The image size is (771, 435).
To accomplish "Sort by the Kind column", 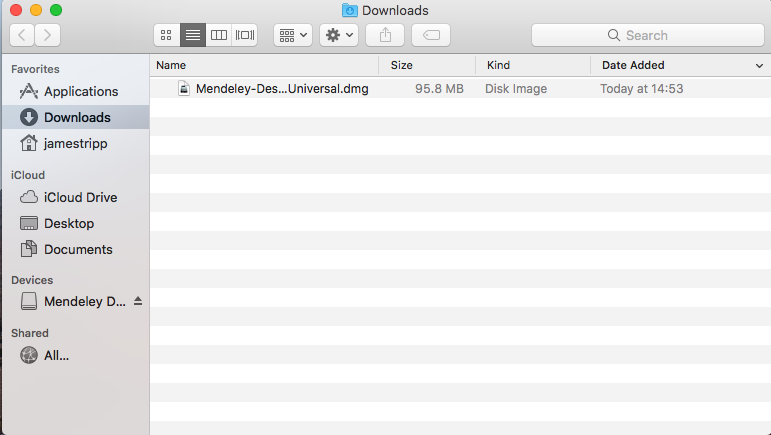I will click(x=533, y=65).
